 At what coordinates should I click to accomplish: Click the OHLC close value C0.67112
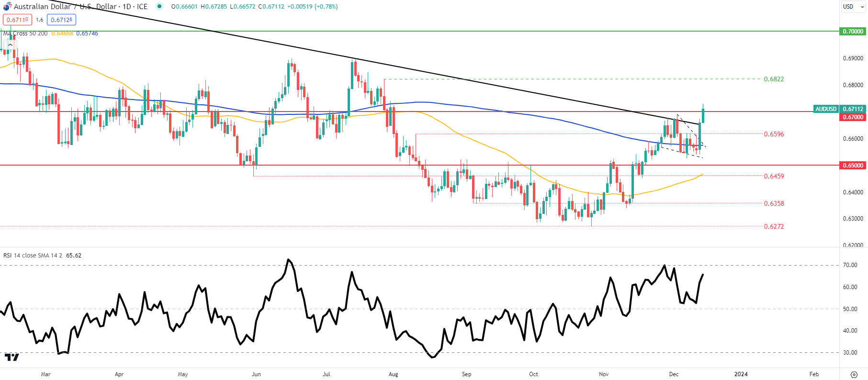(x=272, y=7)
